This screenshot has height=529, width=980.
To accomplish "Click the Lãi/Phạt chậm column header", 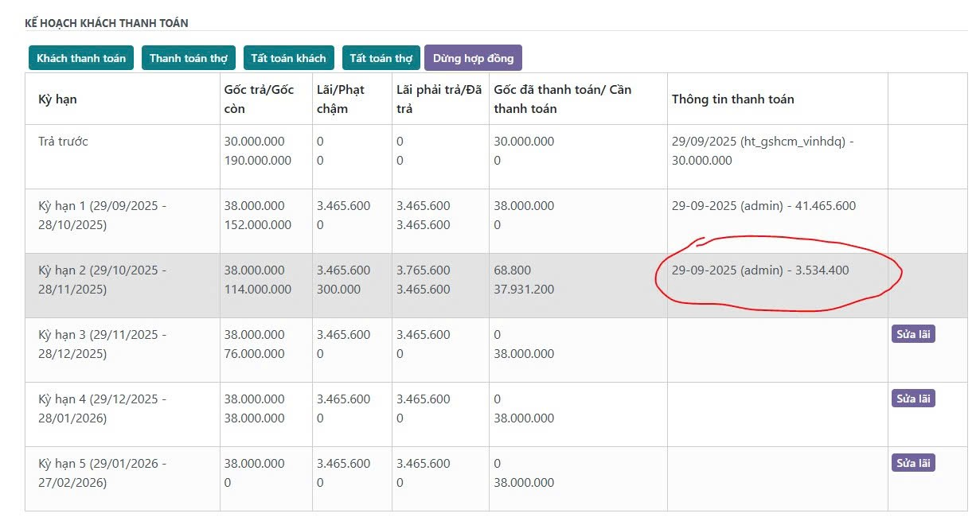I will 340,99.
